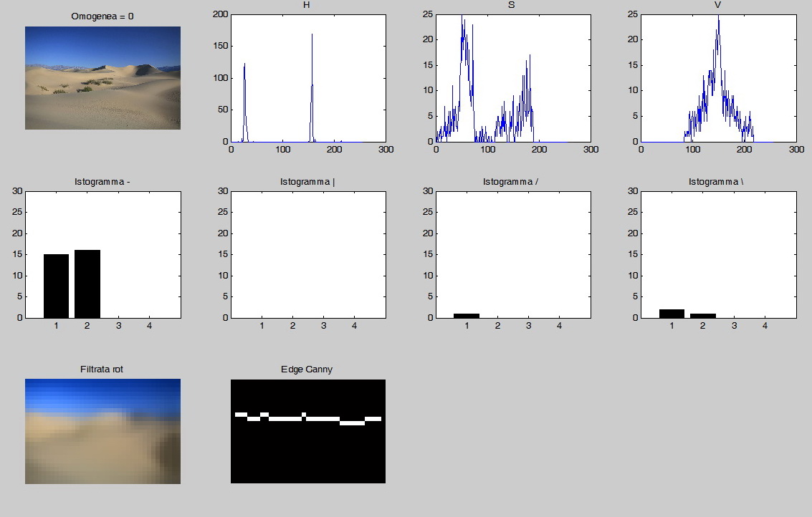The width and height of the screenshot is (812, 517).
Task: Select the first bar in Istogramma -
Action: tap(57, 284)
